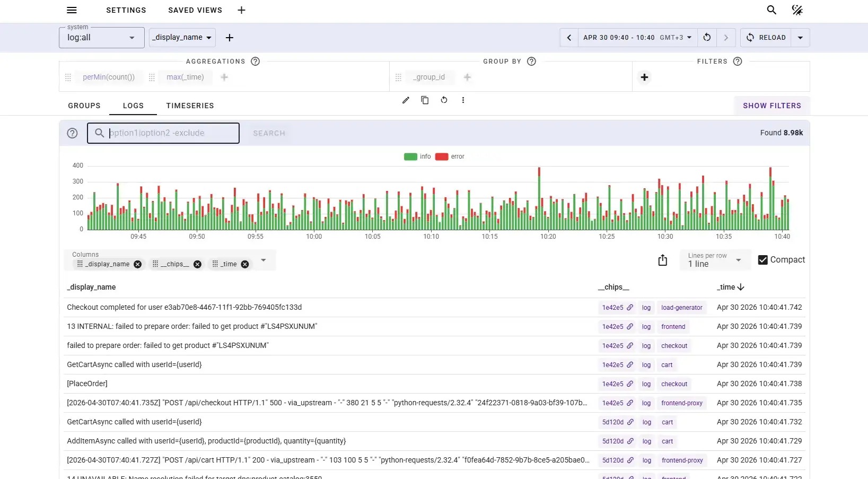Remove __chips__ column chip
This screenshot has width=868, height=479.
197,264
